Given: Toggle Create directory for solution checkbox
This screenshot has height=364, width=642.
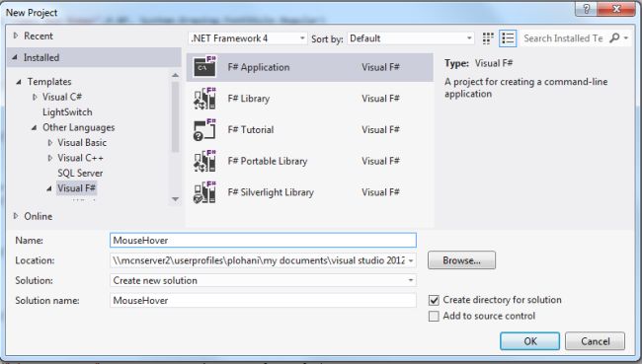Looking at the screenshot, I should [x=434, y=300].
